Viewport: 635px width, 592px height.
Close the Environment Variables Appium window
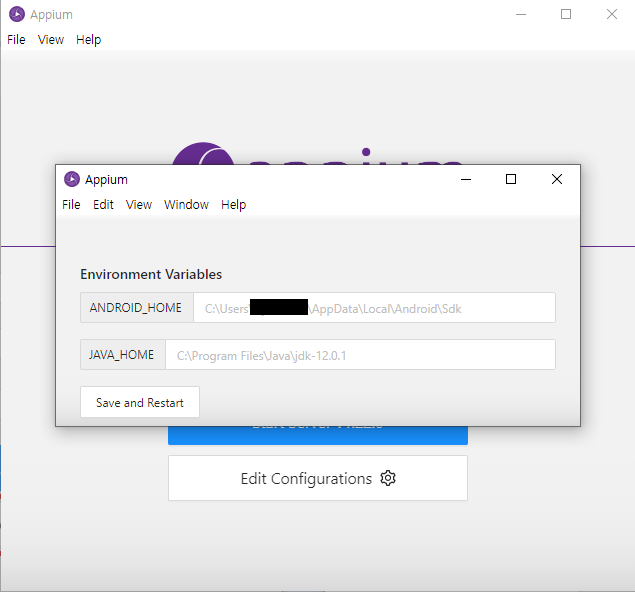[x=557, y=179]
